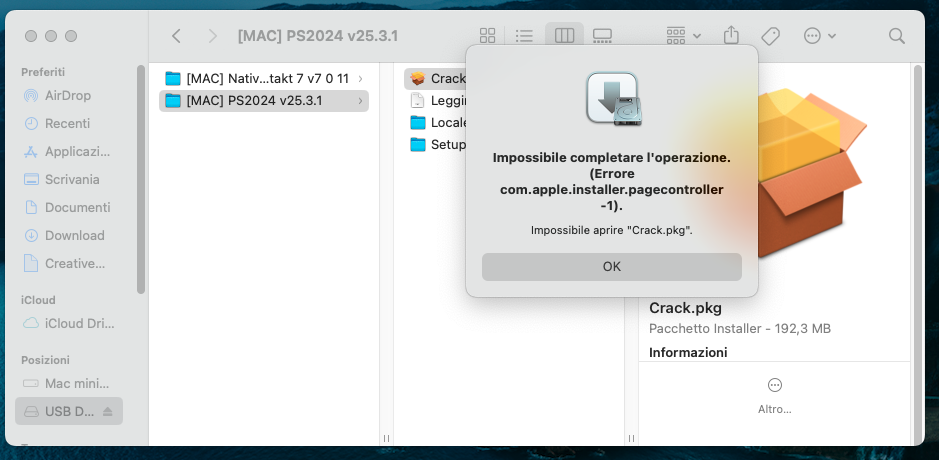Image resolution: width=939 pixels, height=460 pixels.
Task: Select the Locale folder
Action: pyautogui.click(x=438, y=123)
